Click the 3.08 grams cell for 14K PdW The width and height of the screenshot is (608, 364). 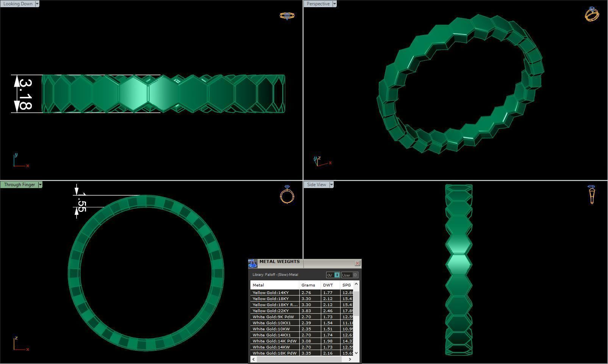tap(310, 341)
